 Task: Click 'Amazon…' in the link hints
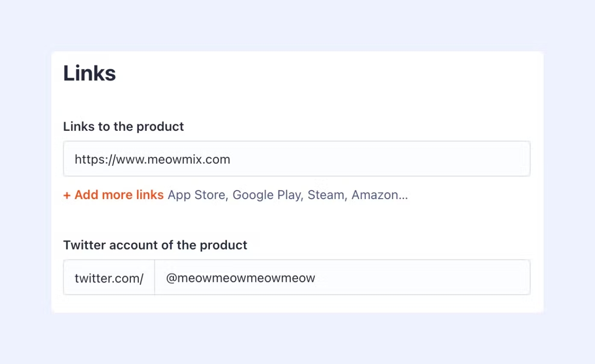tap(380, 195)
